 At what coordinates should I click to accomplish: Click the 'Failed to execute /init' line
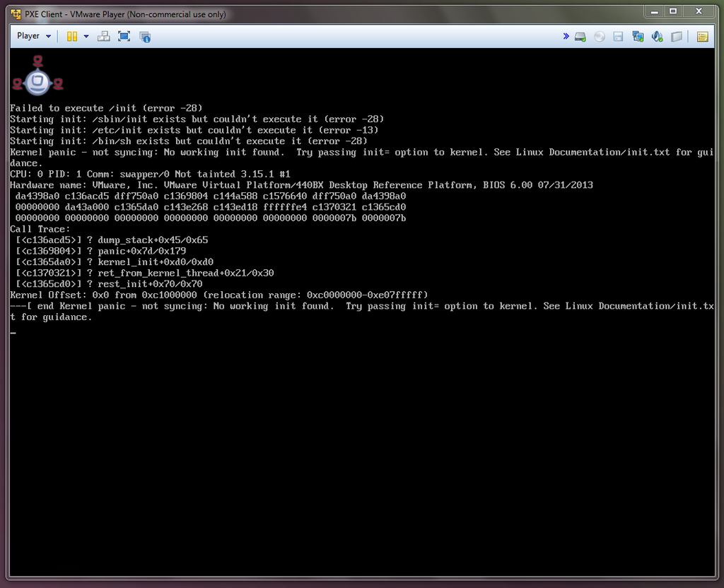coord(106,108)
